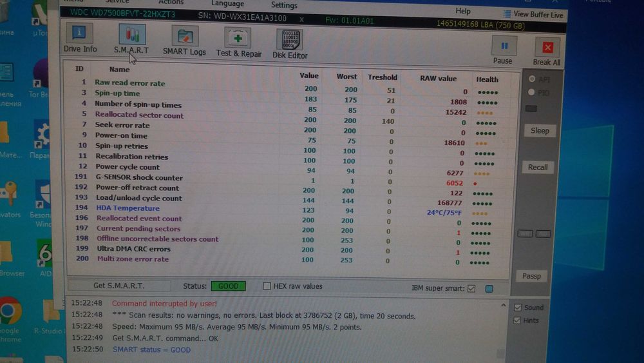Screen dimensions: 644x363
Task: Open the Drive Info tab icon
Action: coord(79,33)
